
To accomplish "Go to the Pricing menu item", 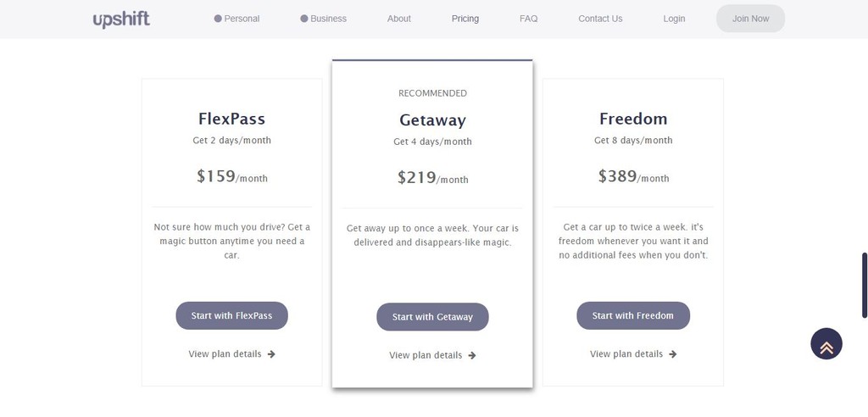I will point(465,19).
